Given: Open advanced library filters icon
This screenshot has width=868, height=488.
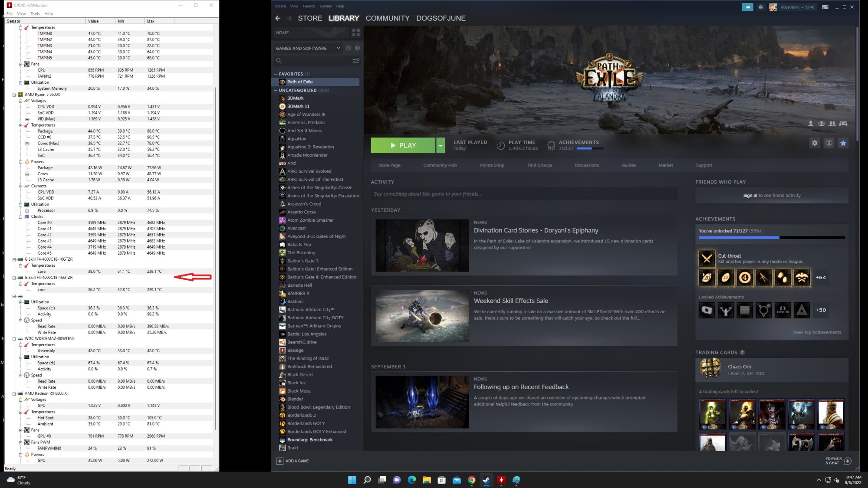Looking at the screenshot, I should pyautogui.click(x=356, y=61).
